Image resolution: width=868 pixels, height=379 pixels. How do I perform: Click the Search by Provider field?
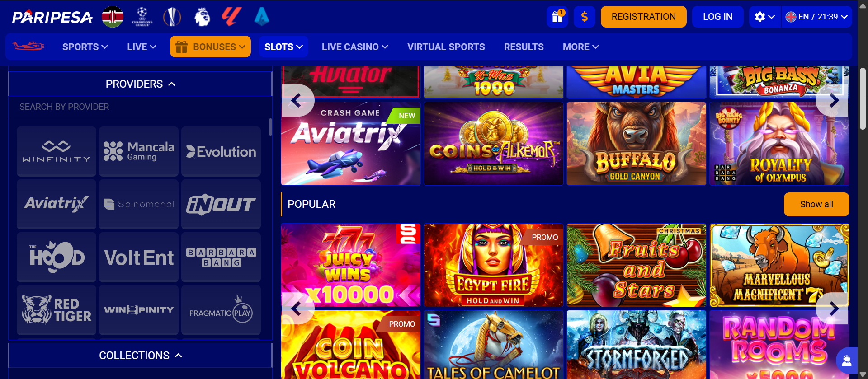pyautogui.click(x=141, y=107)
